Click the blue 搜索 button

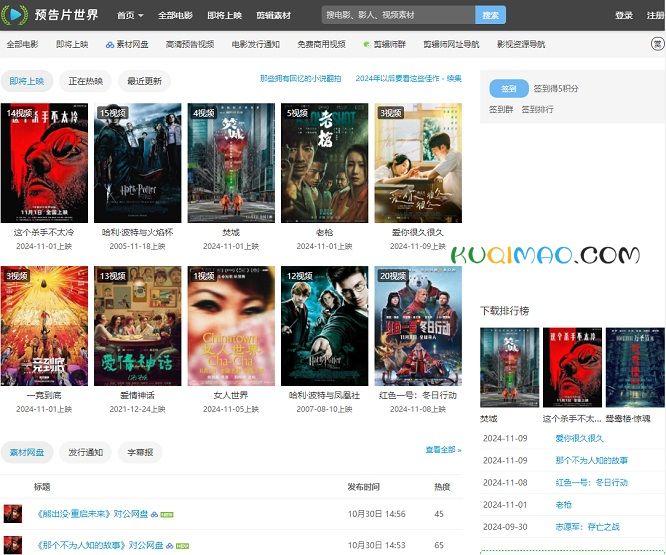(490, 15)
